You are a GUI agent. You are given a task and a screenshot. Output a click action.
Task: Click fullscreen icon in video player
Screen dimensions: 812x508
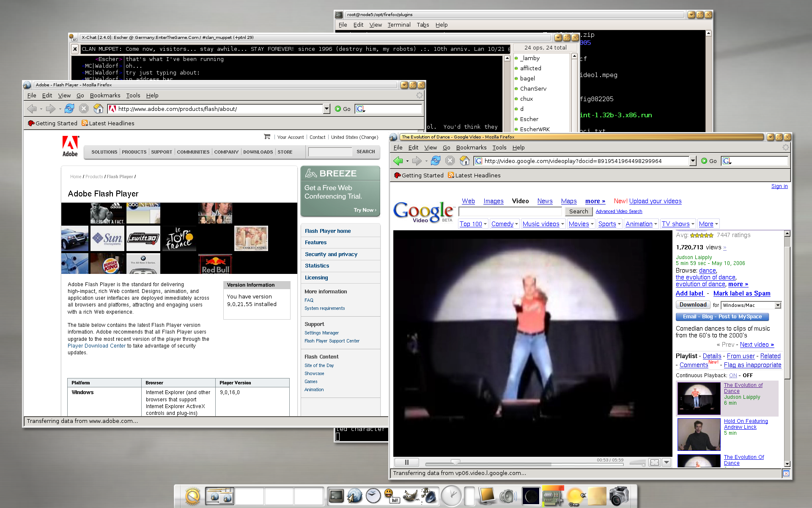[x=654, y=462]
